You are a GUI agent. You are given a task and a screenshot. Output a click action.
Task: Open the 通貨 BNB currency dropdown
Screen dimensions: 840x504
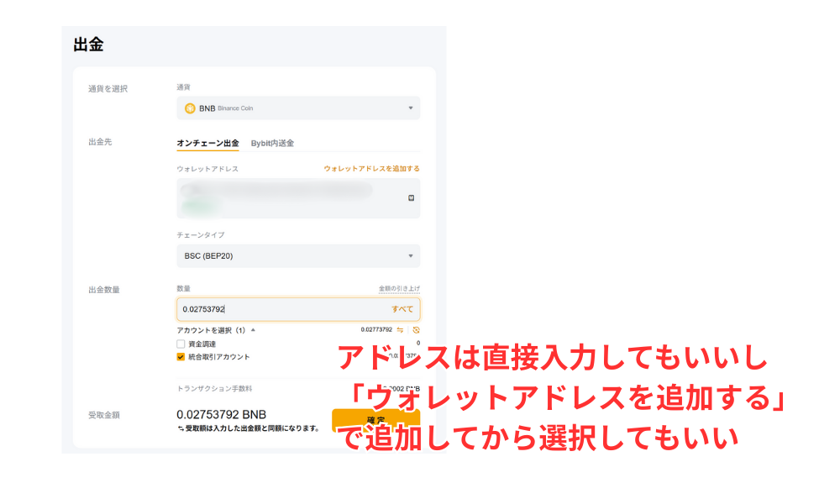coord(298,108)
